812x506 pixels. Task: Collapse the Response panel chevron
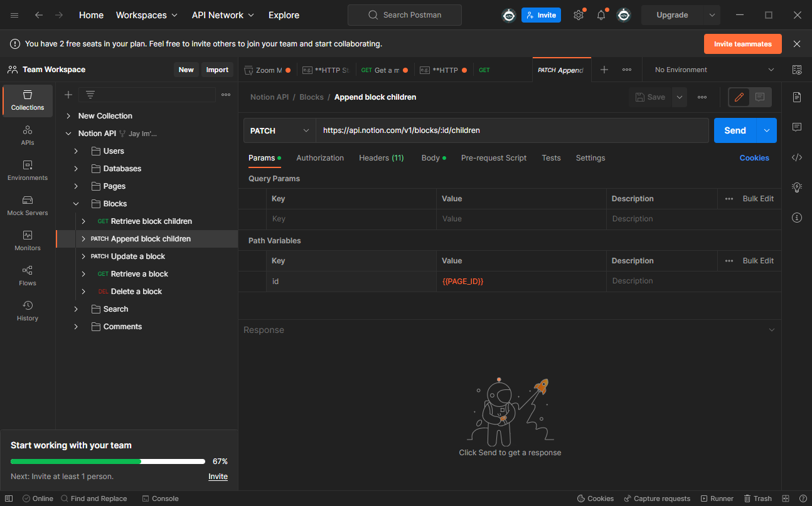tap(772, 330)
